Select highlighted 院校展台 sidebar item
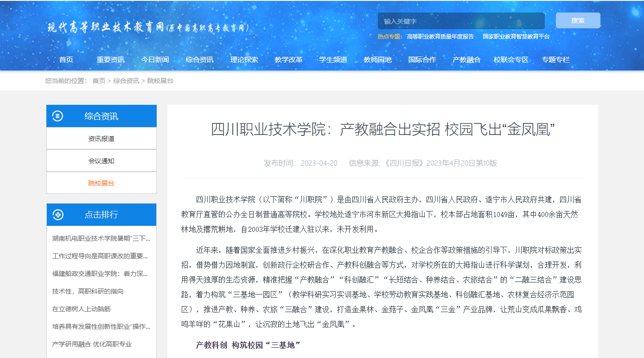This screenshot has height=358, width=644. [101, 183]
